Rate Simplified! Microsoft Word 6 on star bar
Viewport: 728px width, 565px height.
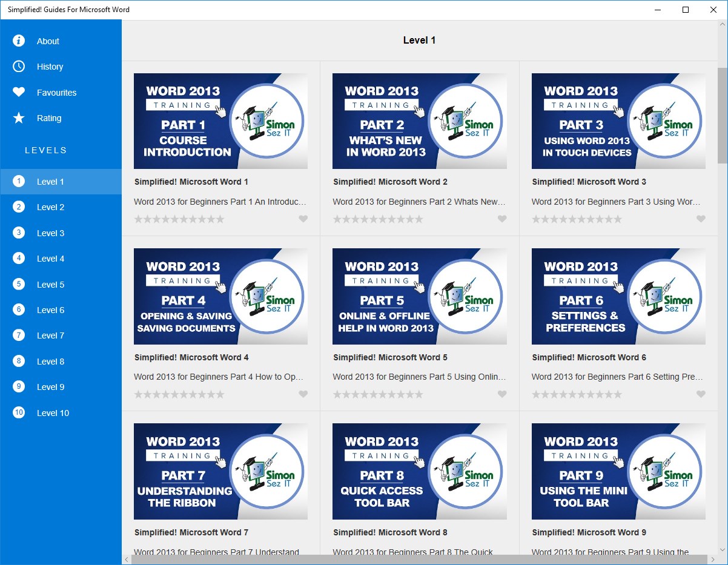(x=577, y=394)
